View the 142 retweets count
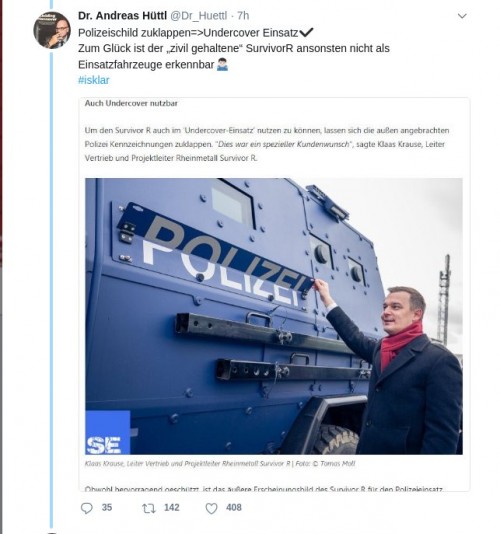Viewport: 500px width, 534px height. coord(172,507)
